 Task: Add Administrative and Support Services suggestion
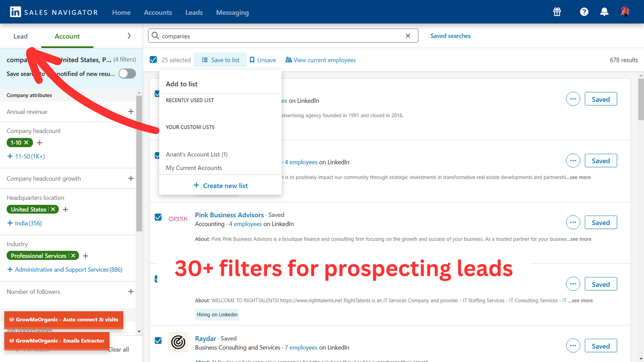(65, 270)
